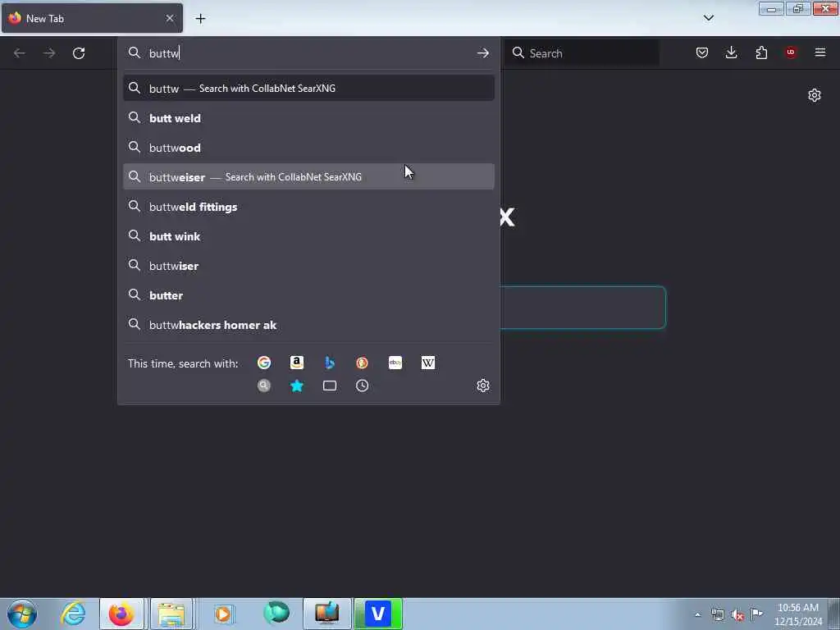This screenshot has width=840, height=630.
Task: Open the blue V taskbar application
Action: pos(378,614)
